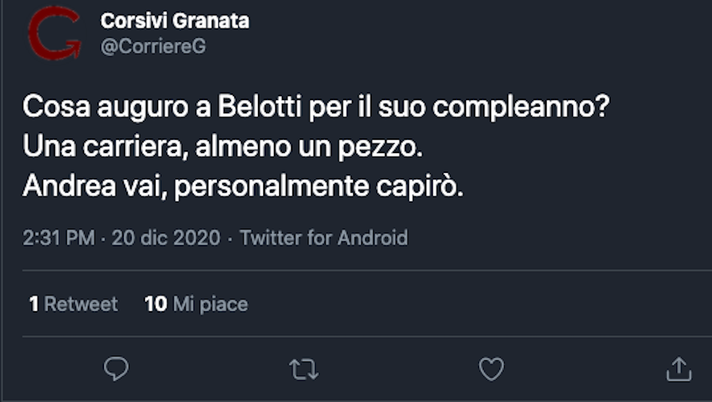
Task: Click the line 'Andrea vai, personalmente capirò.'
Action: pyautogui.click(x=243, y=188)
